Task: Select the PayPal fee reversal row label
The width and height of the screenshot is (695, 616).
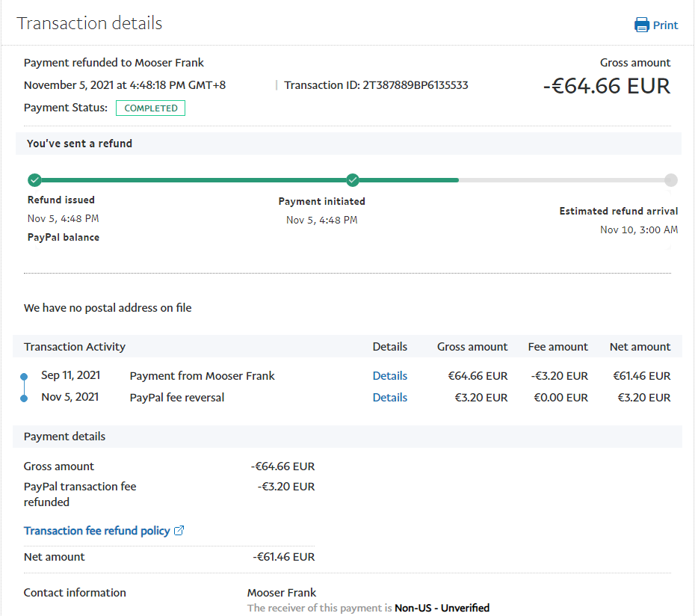Action: (x=177, y=398)
